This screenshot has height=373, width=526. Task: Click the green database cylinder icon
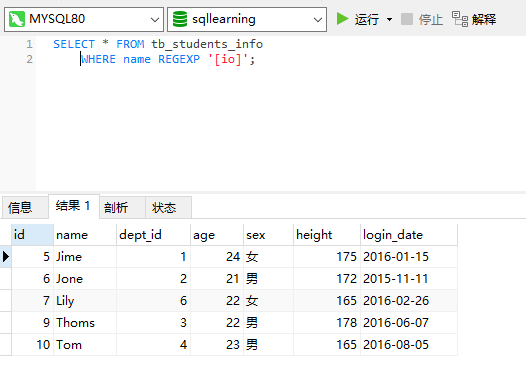180,19
